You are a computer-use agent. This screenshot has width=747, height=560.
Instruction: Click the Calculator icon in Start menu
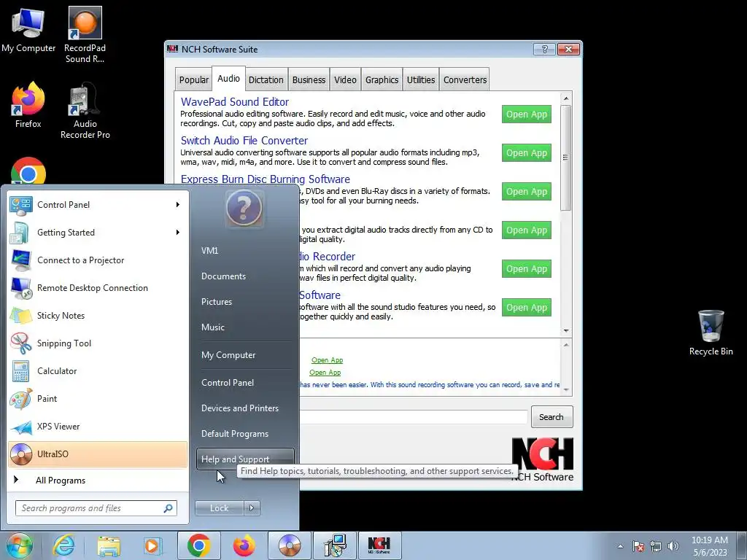pos(21,371)
